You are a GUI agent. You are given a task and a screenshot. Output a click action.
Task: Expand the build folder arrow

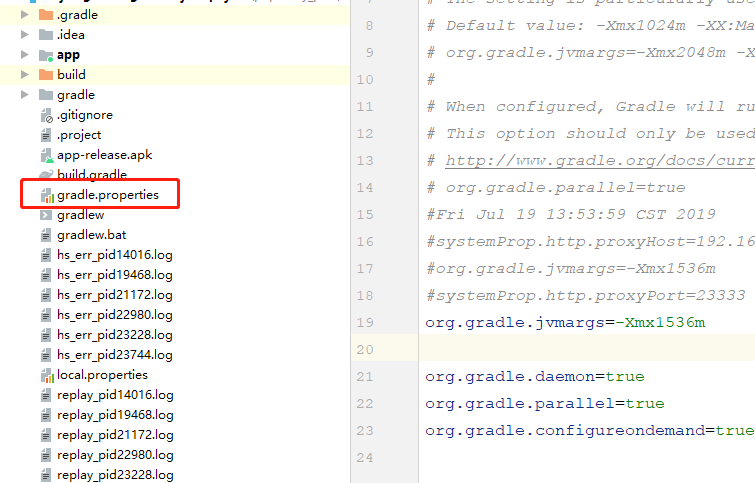(x=25, y=75)
